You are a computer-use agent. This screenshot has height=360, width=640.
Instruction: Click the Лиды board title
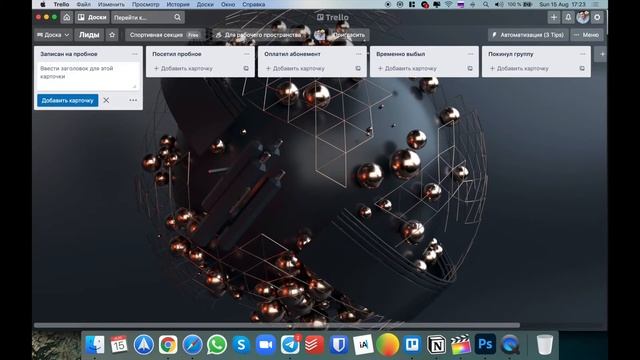[89, 35]
